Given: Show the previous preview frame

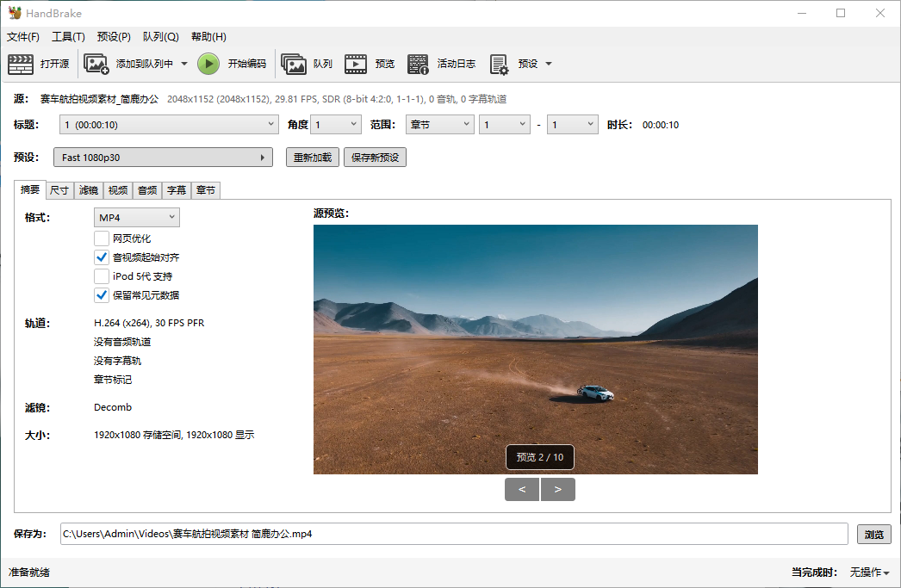Looking at the screenshot, I should (x=521, y=489).
